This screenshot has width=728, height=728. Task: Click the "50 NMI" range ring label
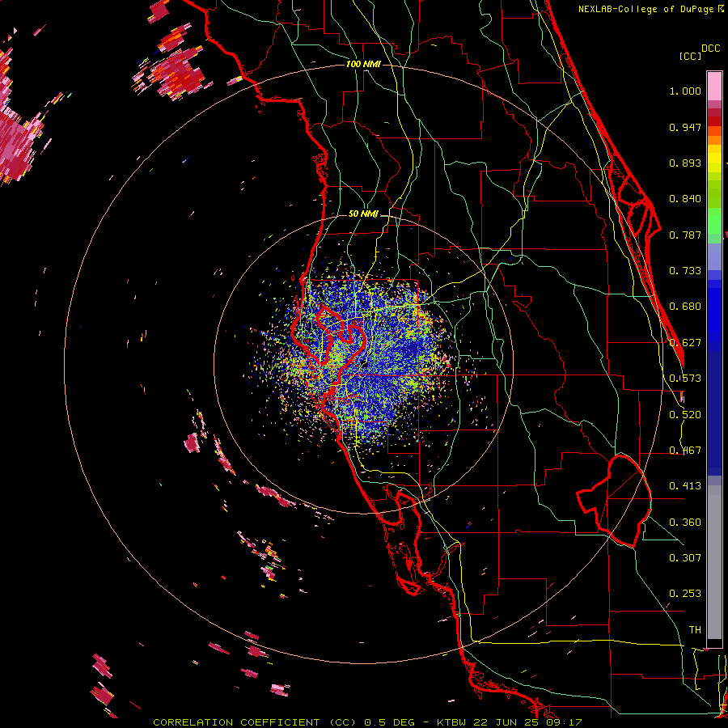[x=363, y=214]
